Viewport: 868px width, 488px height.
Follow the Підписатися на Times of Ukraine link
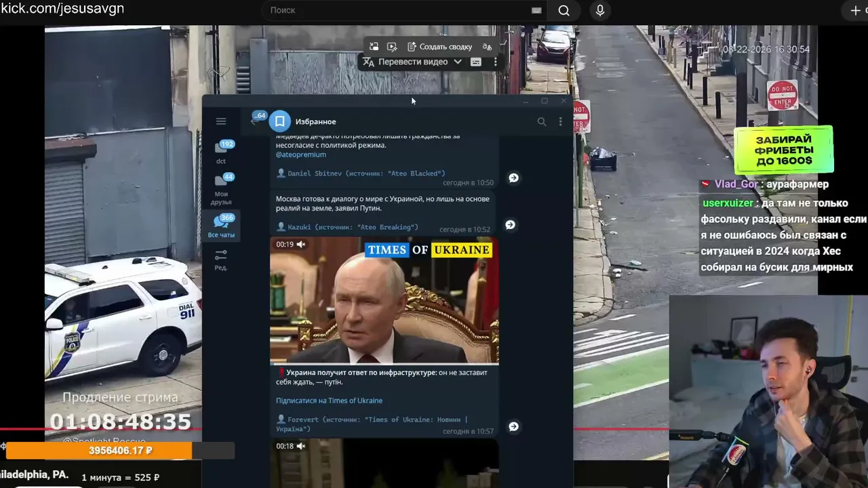tap(329, 401)
